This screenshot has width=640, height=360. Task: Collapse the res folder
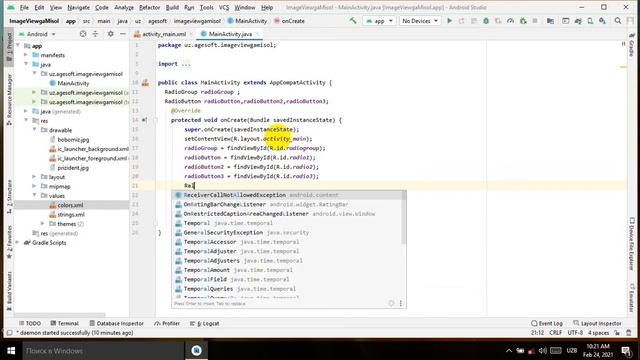coord(26,121)
